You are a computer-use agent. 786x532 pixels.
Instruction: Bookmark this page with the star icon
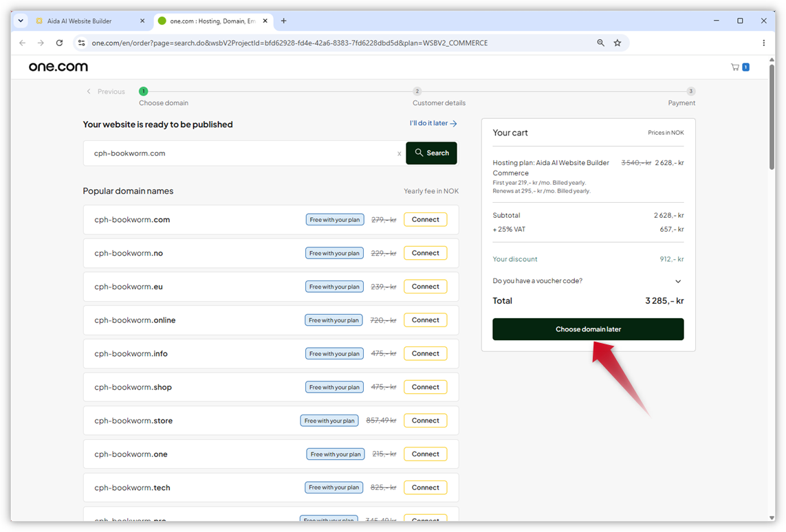618,43
